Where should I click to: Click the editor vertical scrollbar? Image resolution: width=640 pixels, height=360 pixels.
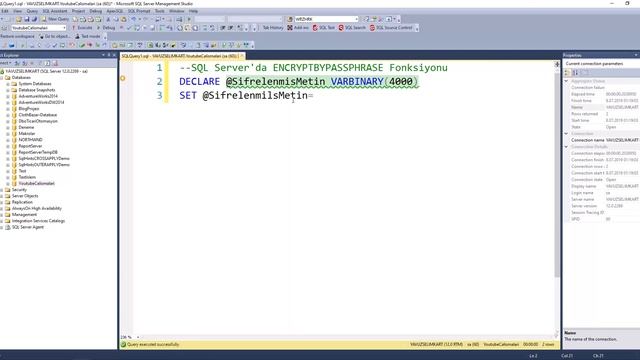[x=557, y=176]
